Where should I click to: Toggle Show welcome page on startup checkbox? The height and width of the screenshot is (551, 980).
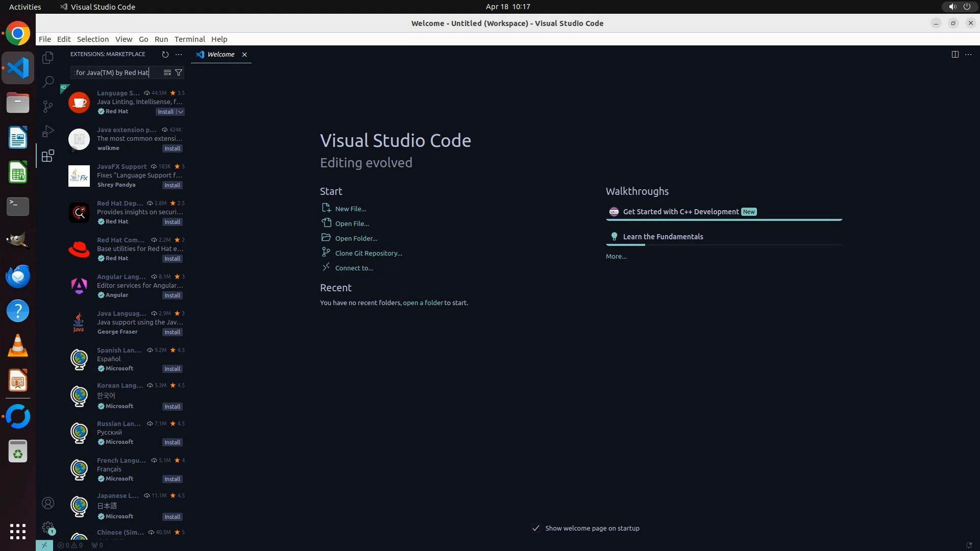tap(536, 528)
